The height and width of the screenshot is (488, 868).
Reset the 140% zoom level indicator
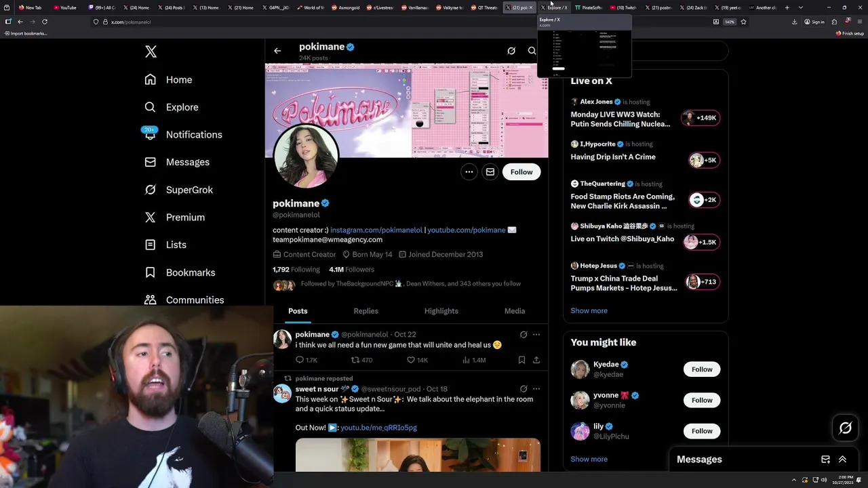pyautogui.click(x=729, y=22)
